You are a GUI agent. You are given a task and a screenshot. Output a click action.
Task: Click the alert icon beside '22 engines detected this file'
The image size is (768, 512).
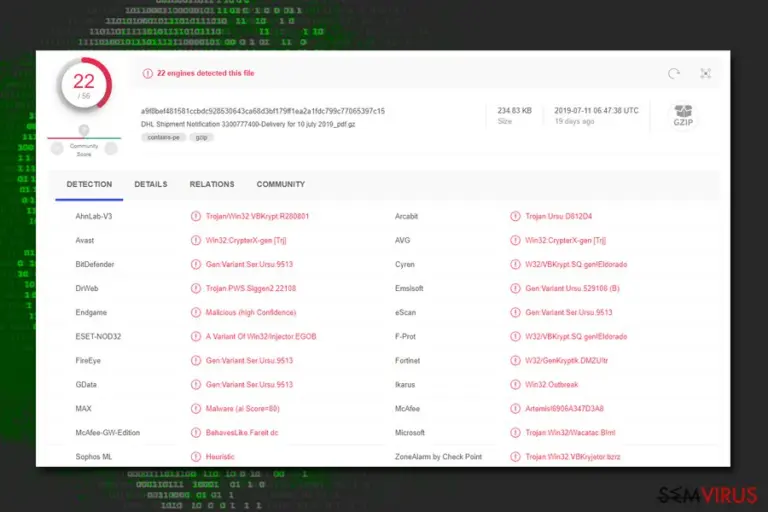pos(147,73)
